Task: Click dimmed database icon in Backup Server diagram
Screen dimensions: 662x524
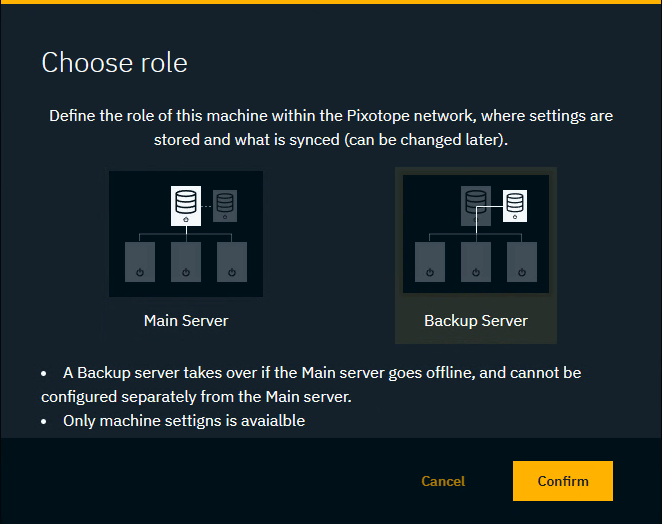Action: [x=476, y=205]
